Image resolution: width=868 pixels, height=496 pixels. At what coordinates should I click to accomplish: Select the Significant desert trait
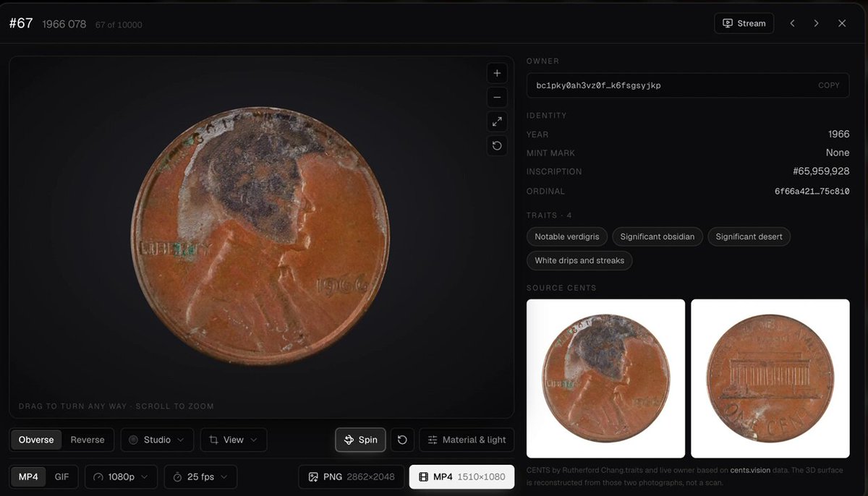(749, 236)
